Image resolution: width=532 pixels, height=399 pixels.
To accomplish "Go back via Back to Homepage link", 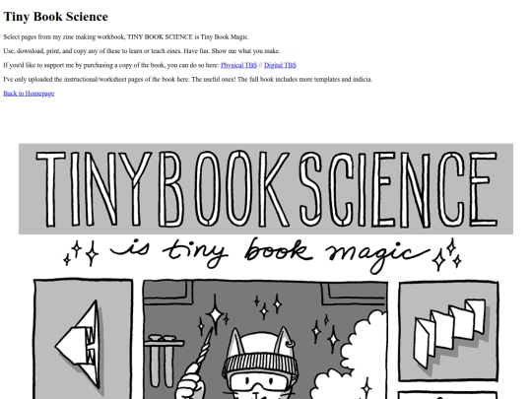I will point(29,94).
